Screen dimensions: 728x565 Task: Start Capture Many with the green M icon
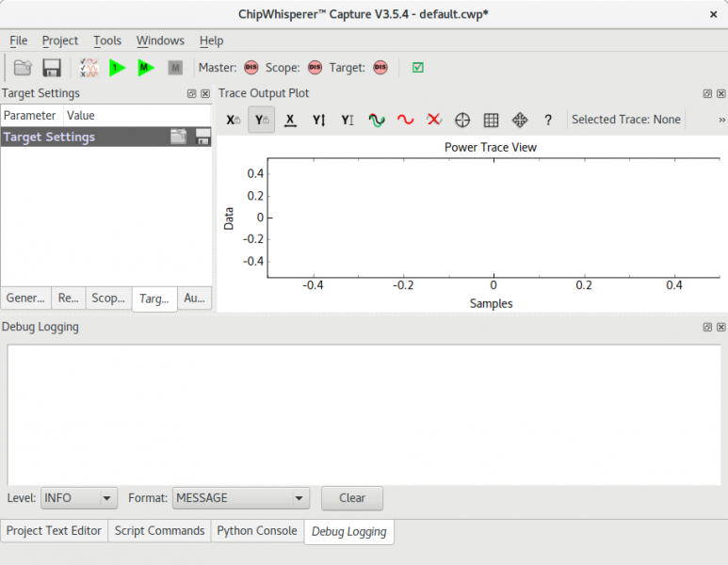[x=146, y=68]
